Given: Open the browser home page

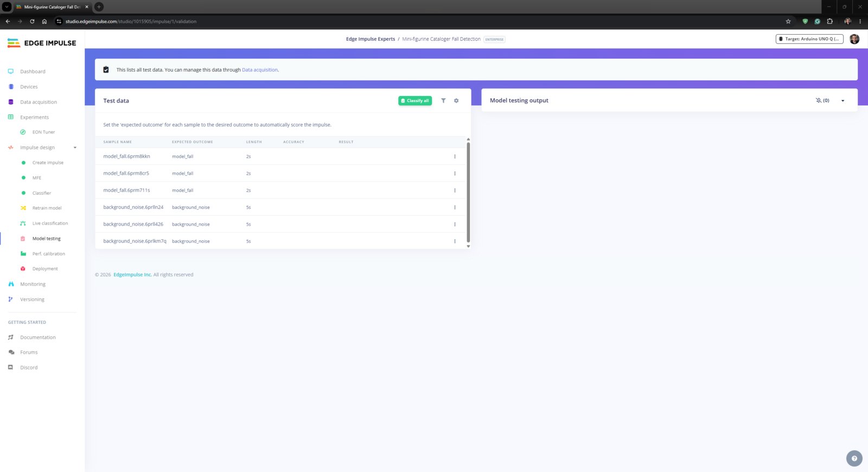Looking at the screenshot, I should (x=44, y=22).
